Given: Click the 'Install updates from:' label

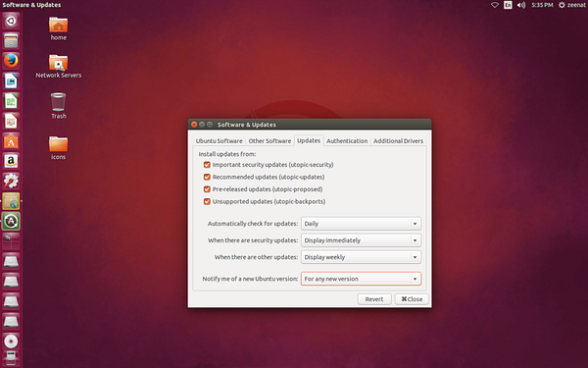Looking at the screenshot, I should pyautogui.click(x=227, y=154).
